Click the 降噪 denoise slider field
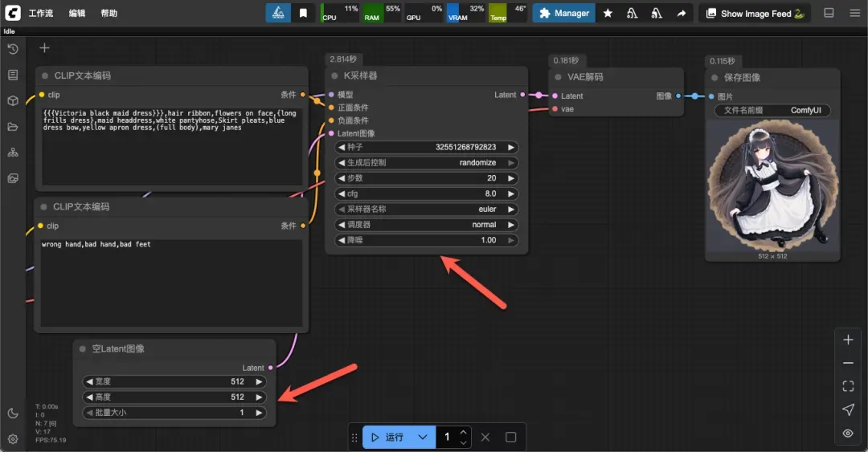Screen dimensions: 868x452 [x=426, y=240]
